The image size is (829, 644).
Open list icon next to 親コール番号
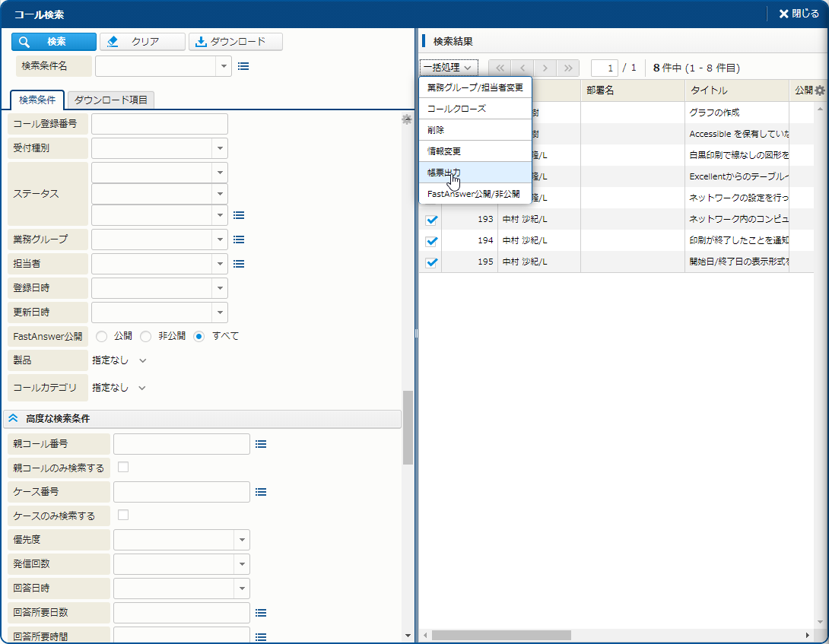[261, 444]
